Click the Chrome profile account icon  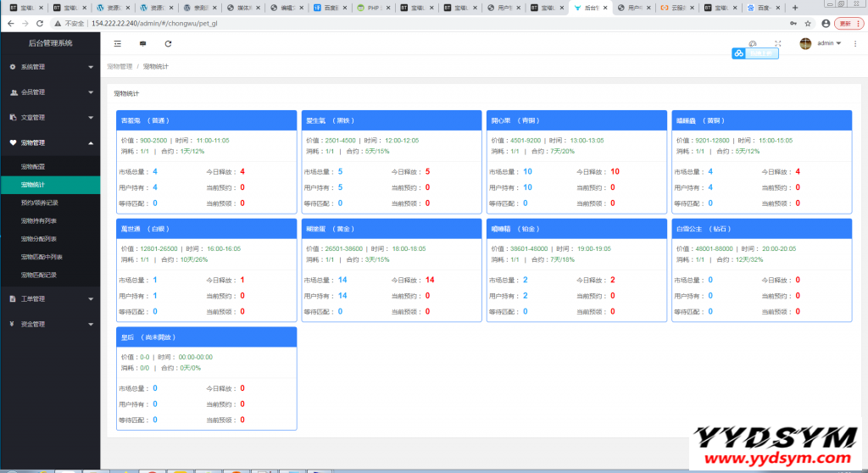point(826,24)
